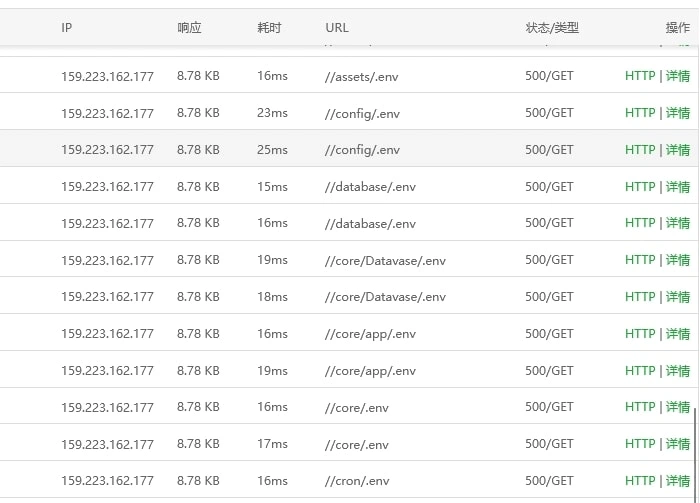View 详情 for the //cron/.env request

[678, 481]
